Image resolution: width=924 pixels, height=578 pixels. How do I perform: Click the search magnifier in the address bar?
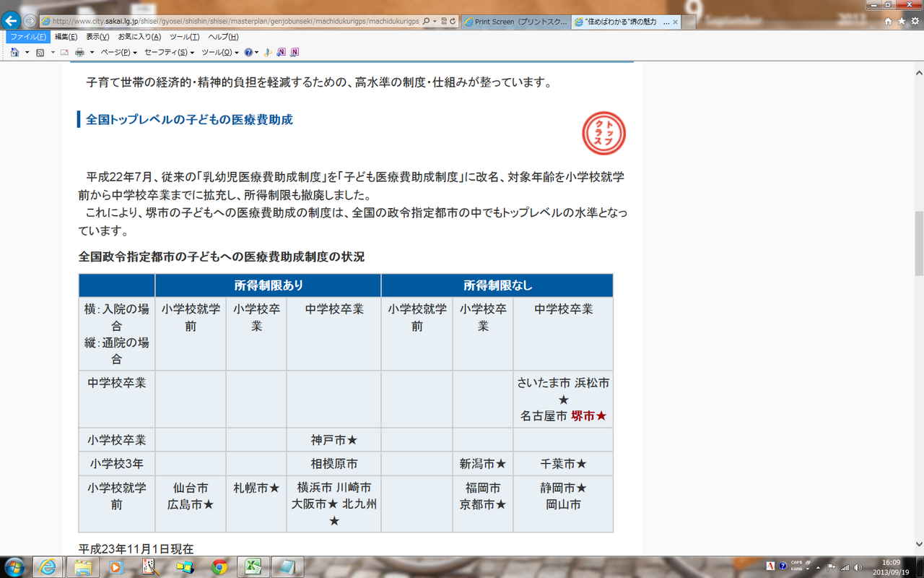(427, 22)
